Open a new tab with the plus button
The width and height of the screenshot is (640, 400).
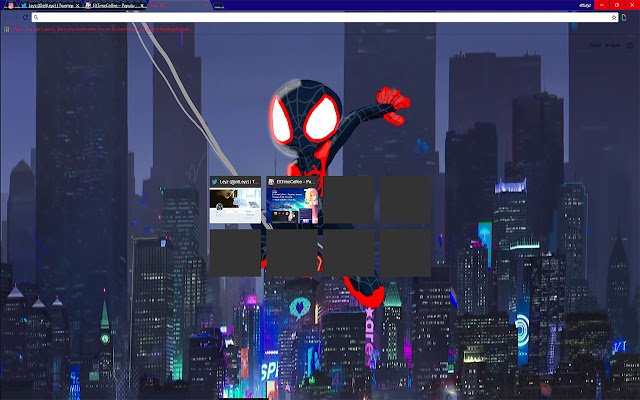click(x=219, y=6)
